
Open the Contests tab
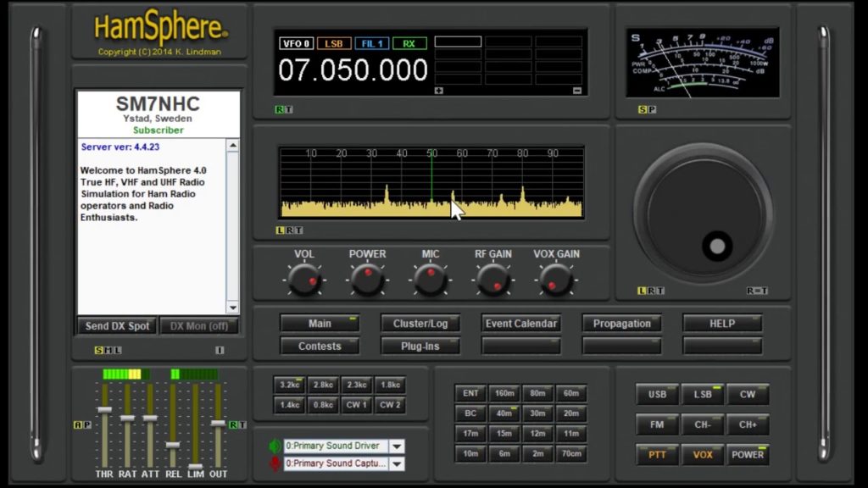(x=320, y=346)
